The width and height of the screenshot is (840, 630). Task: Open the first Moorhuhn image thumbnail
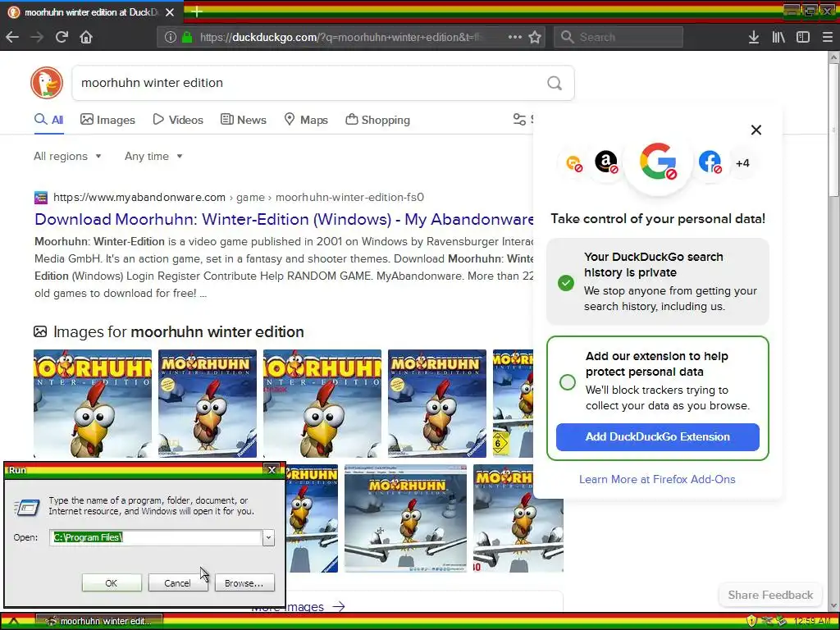[93, 404]
